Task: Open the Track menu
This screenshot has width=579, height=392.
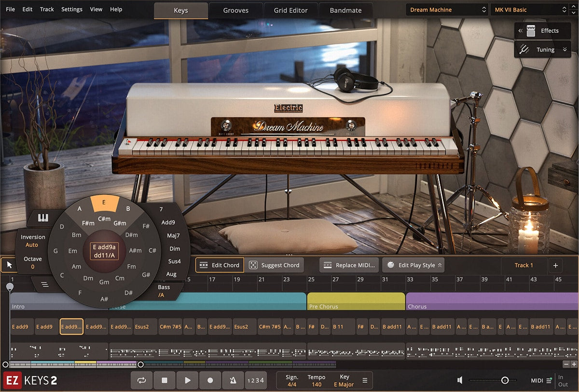Action: tap(47, 9)
